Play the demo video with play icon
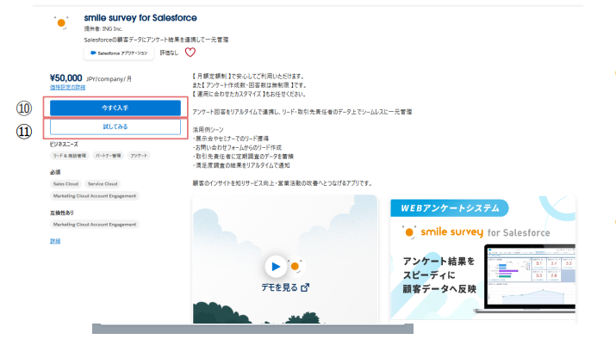616x364 pixels. [276, 267]
